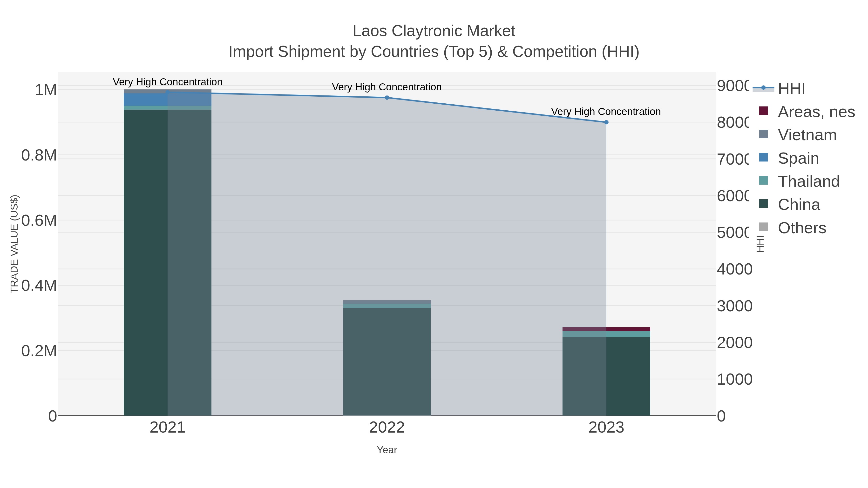Screen dimensions: 868x488
Task: Click the maroon Areas, nes legend swatch
Action: tap(763, 111)
